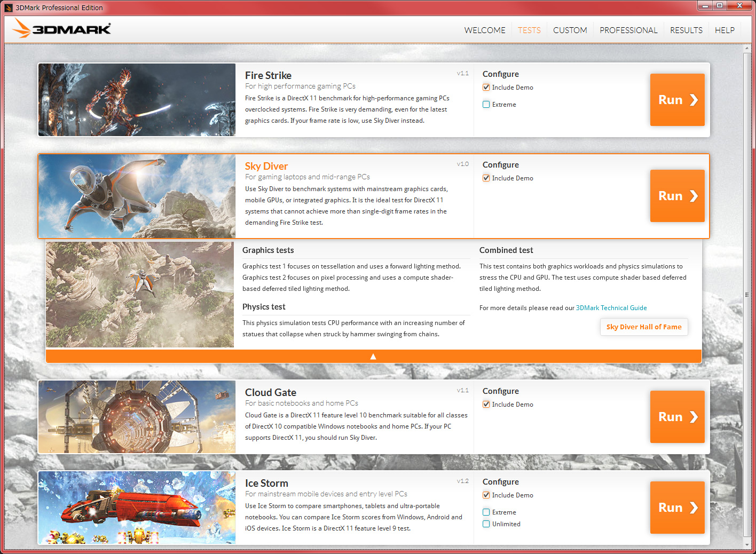Click the Fire Strike preview thumbnail
The image size is (756, 554).
[x=137, y=100]
